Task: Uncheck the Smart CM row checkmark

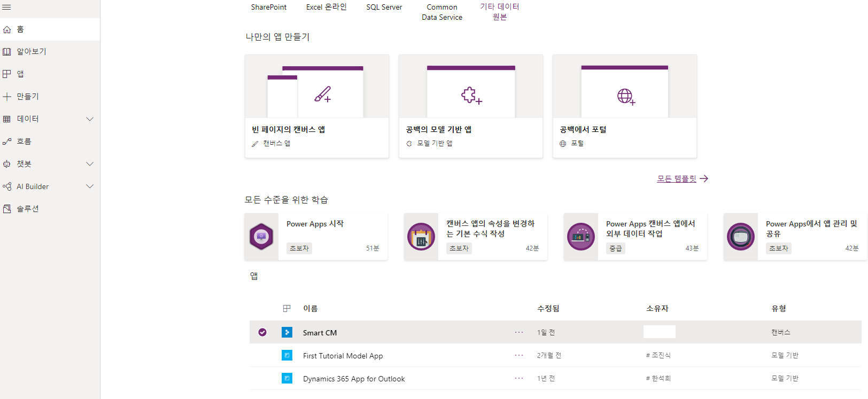Action: coord(262,332)
